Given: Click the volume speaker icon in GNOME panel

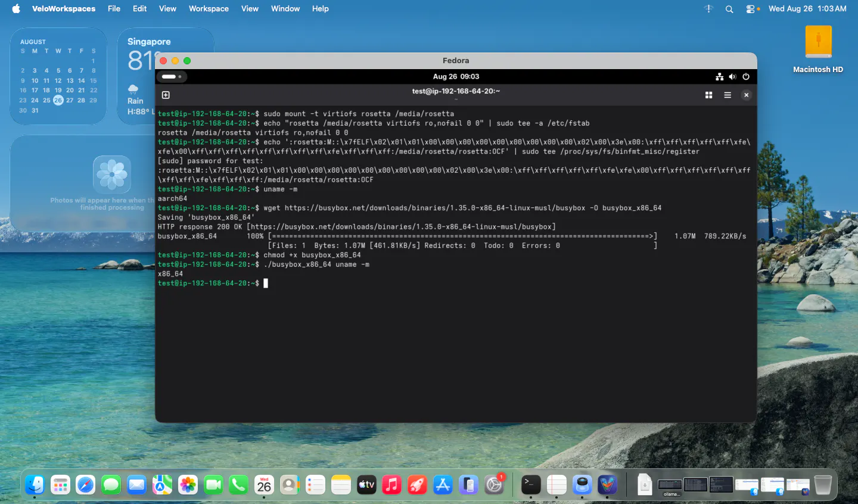Looking at the screenshot, I should pos(732,76).
